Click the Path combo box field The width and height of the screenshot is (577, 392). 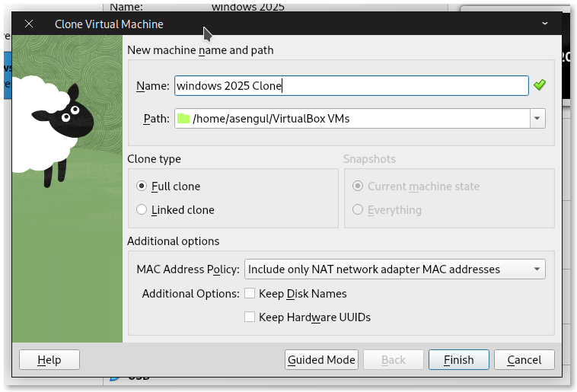(359, 119)
